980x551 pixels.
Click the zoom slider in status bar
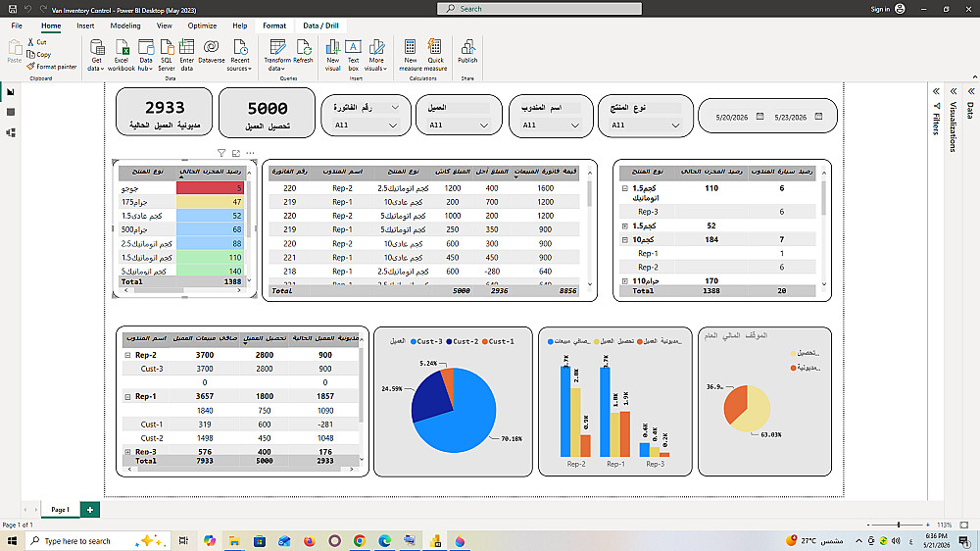tap(899, 525)
